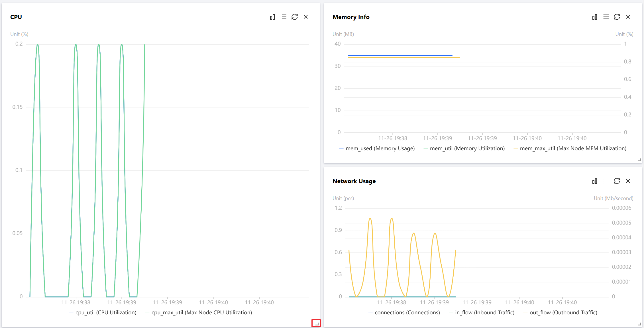The height and width of the screenshot is (328, 644).
Task: Open the list icon in Memory Info panel
Action: point(606,17)
